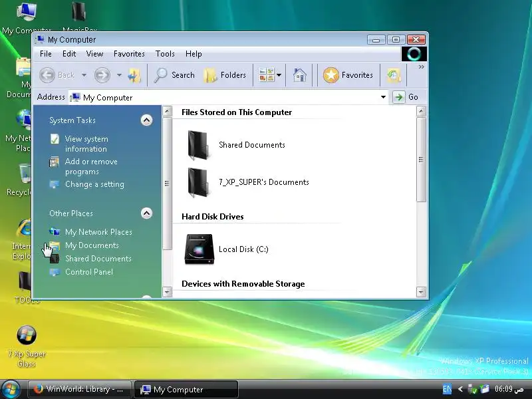Click the Up folder icon in toolbar

point(134,75)
